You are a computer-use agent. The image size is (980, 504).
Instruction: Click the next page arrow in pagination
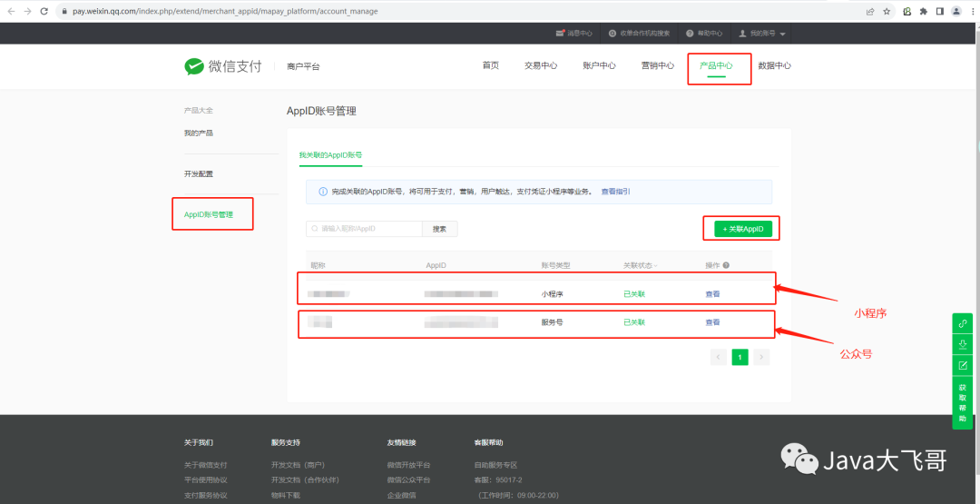point(761,357)
